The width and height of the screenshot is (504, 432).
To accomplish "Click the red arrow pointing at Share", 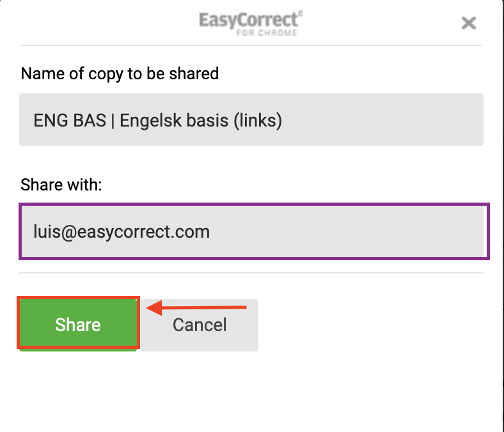I will point(197,308).
